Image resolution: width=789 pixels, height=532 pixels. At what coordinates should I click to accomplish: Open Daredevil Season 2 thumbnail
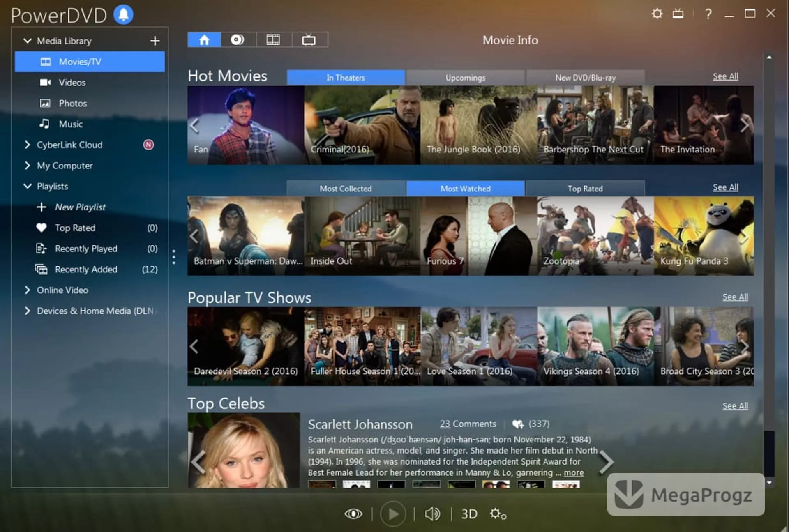(246, 346)
